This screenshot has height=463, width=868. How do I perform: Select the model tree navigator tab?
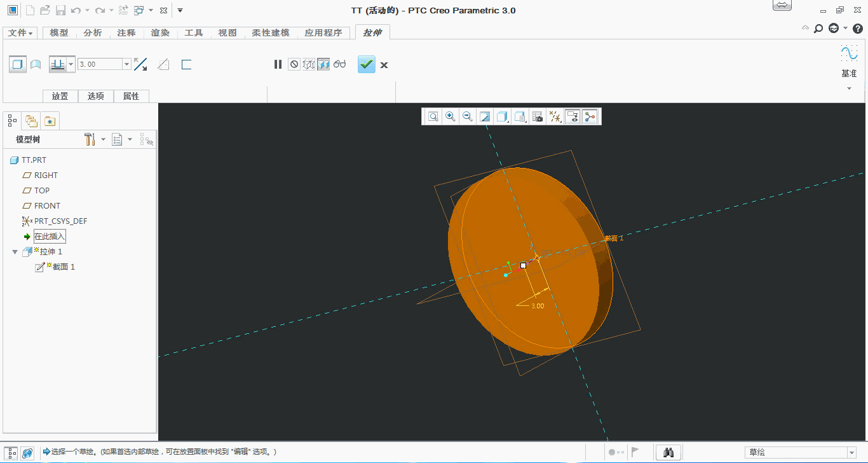12,120
